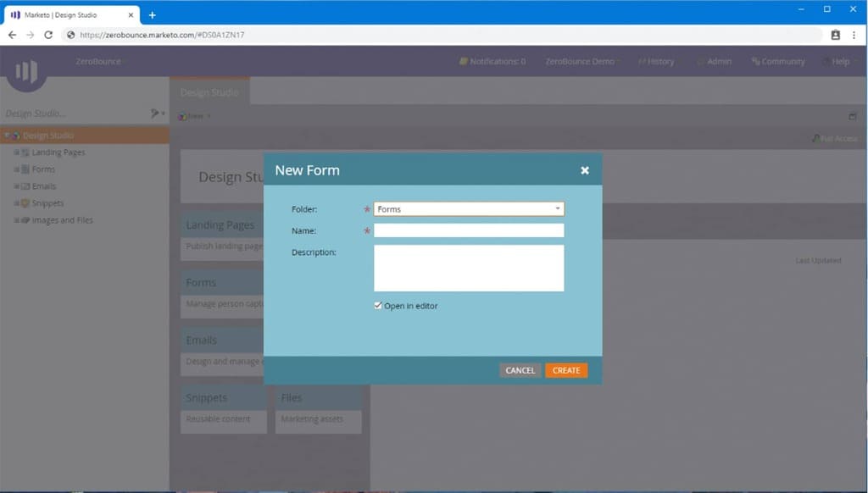
Task: Click the browser back arrow
Action: pyautogui.click(x=12, y=35)
